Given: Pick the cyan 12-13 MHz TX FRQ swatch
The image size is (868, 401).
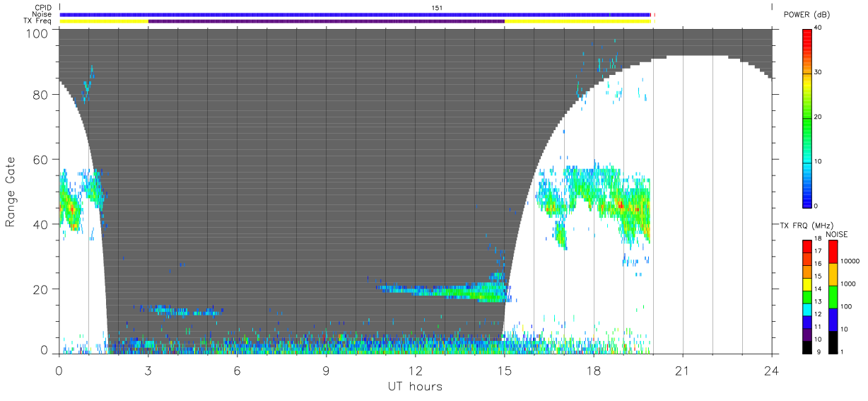Looking at the screenshot, I should [807, 309].
